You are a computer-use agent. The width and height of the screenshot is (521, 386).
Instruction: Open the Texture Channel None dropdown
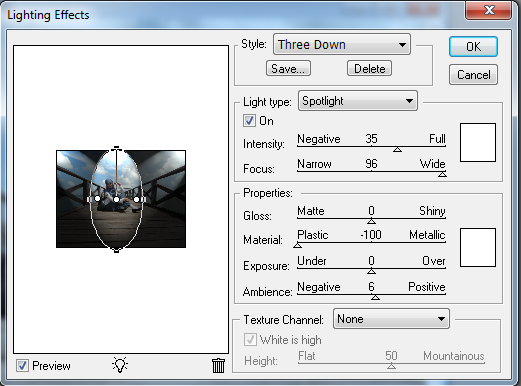tap(391, 319)
